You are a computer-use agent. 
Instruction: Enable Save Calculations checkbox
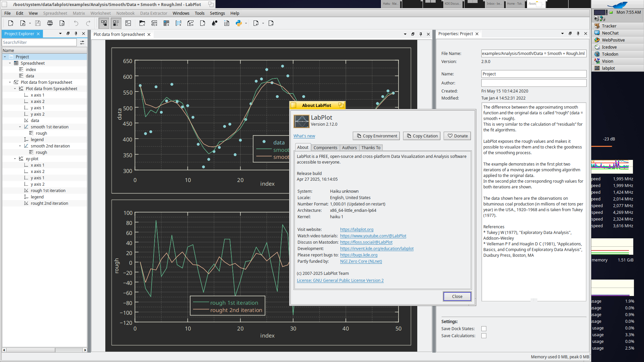[x=484, y=336]
